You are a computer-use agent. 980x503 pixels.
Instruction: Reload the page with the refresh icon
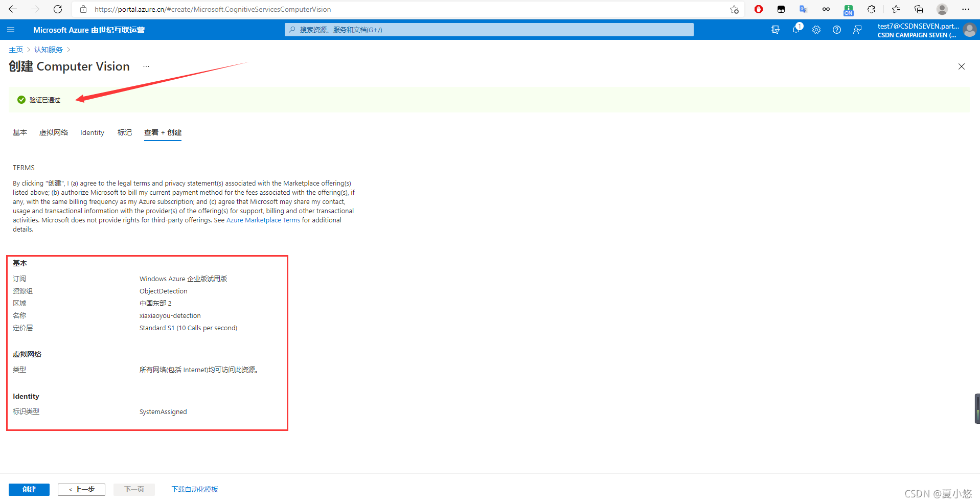coord(58,9)
